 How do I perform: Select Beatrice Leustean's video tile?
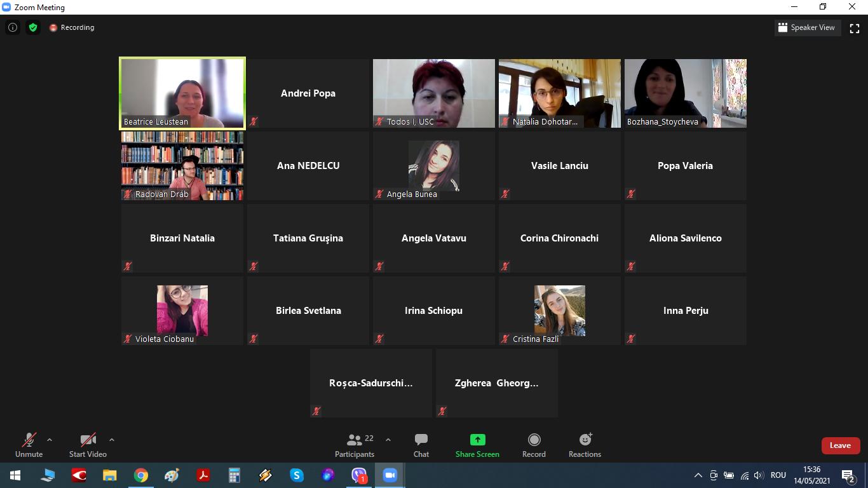coord(182,93)
